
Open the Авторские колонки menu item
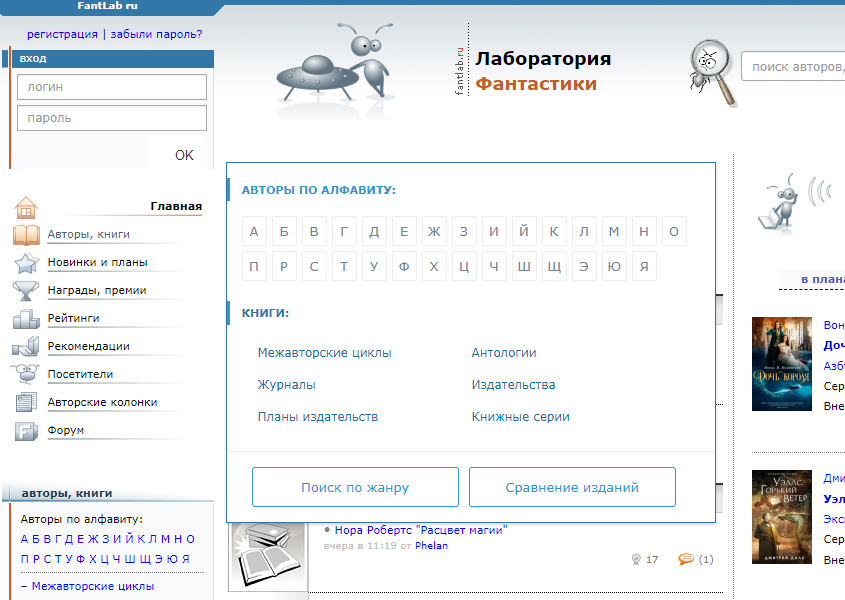click(x=102, y=402)
